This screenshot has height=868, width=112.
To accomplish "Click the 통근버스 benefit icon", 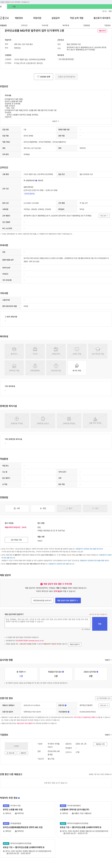I will 14,351.
